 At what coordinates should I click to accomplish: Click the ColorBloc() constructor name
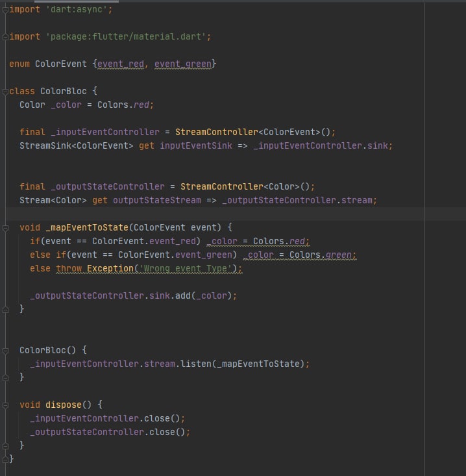coord(43,350)
